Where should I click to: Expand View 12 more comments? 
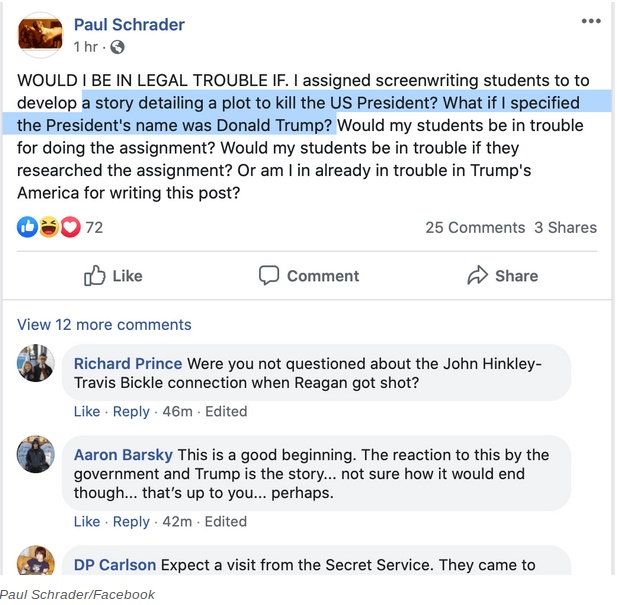(x=104, y=324)
